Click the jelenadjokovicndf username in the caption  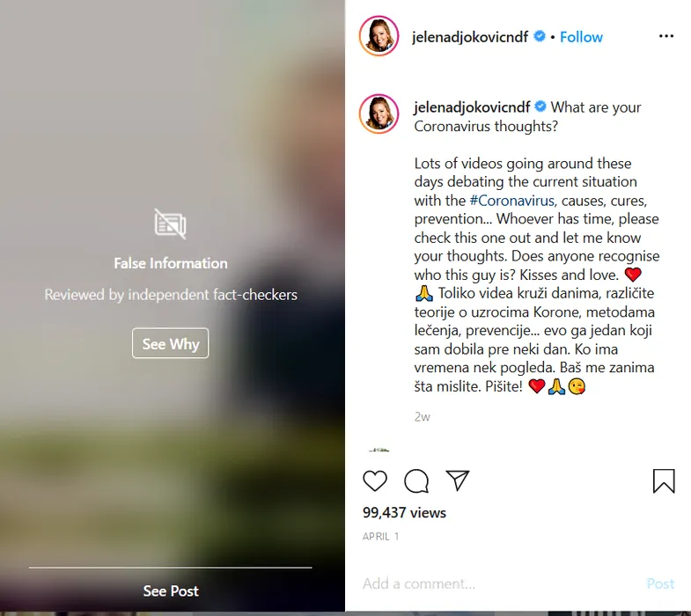pos(472,107)
